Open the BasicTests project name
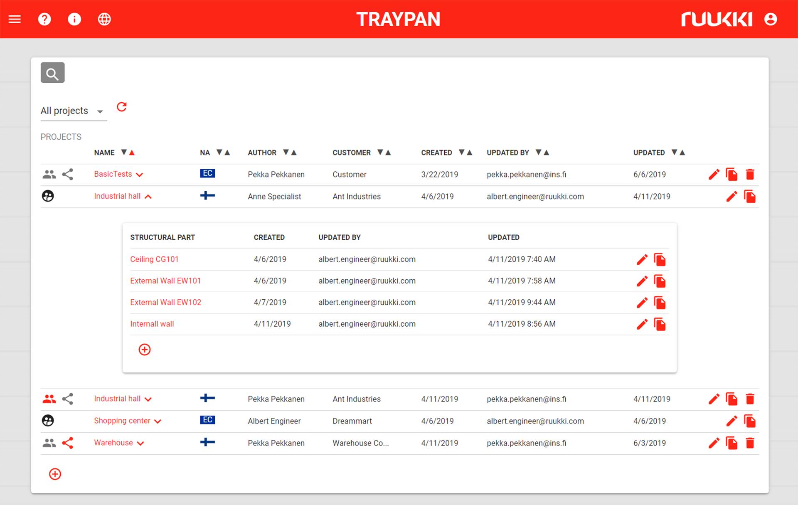This screenshot has width=798, height=532. coord(113,174)
